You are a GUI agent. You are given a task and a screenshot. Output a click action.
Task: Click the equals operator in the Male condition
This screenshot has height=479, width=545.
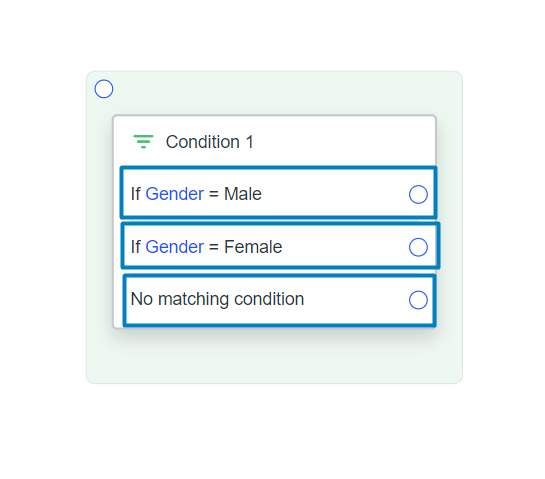(x=214, y=194)
